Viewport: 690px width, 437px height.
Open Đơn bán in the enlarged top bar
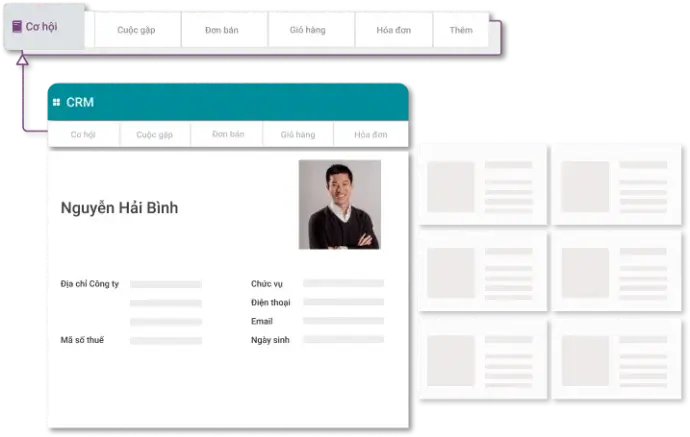[x=222, y=30]
